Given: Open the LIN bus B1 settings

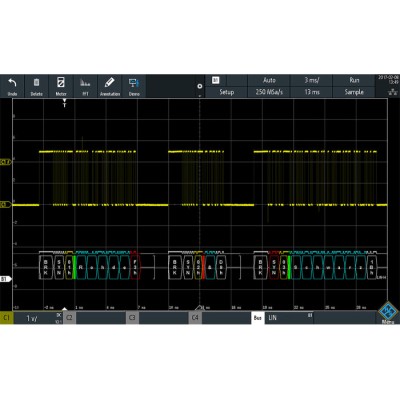Looking at the screenshot, I should click(x=289, y=318).
